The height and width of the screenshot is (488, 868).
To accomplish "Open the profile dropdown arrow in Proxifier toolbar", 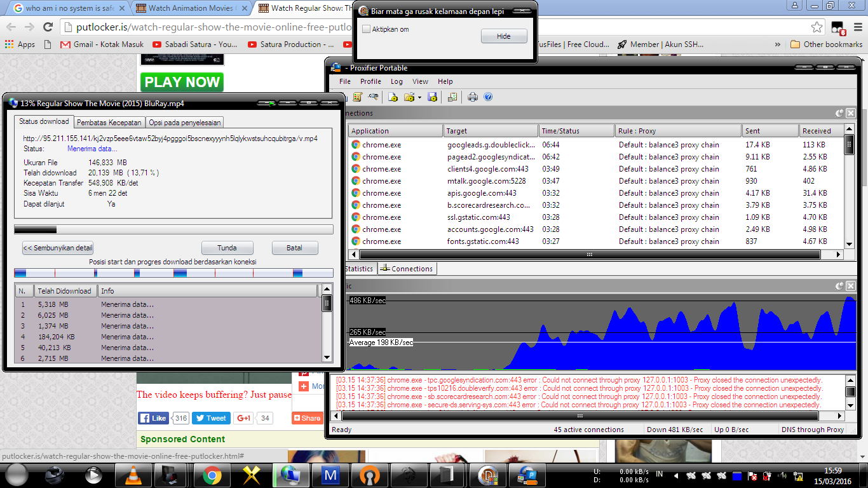I will pyautogui.click(x=419, y=97).
